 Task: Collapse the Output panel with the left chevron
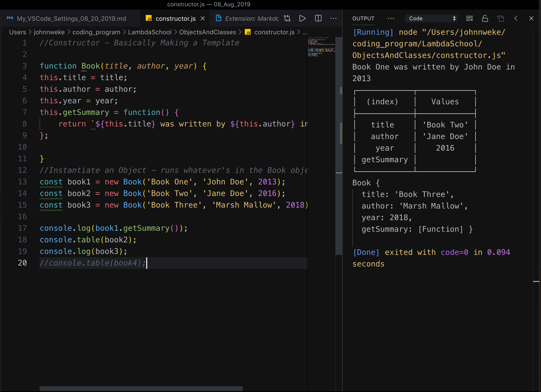(x=516, y=18)
